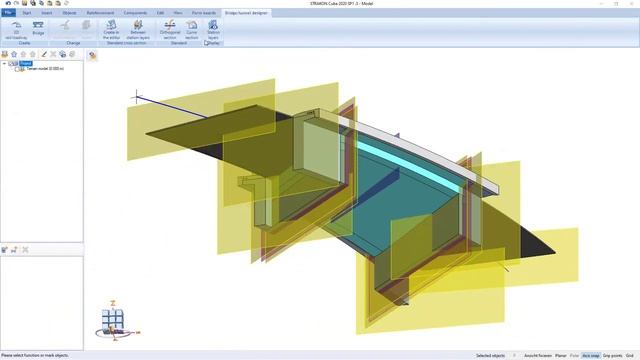
Task: Click the Create in the editor tool
Action: (111, 29)
